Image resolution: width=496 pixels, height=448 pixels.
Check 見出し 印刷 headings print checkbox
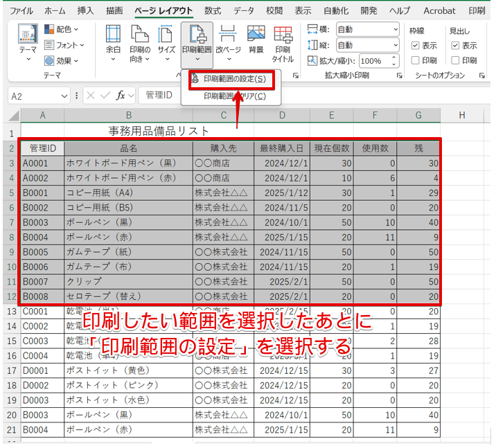(455, 60)
